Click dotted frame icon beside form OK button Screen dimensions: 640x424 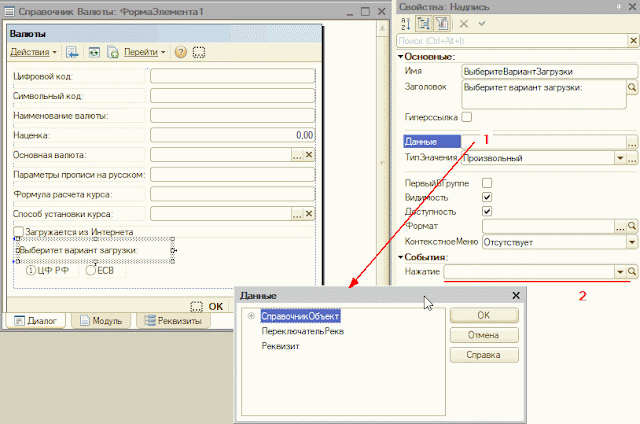tap(196, 306)
